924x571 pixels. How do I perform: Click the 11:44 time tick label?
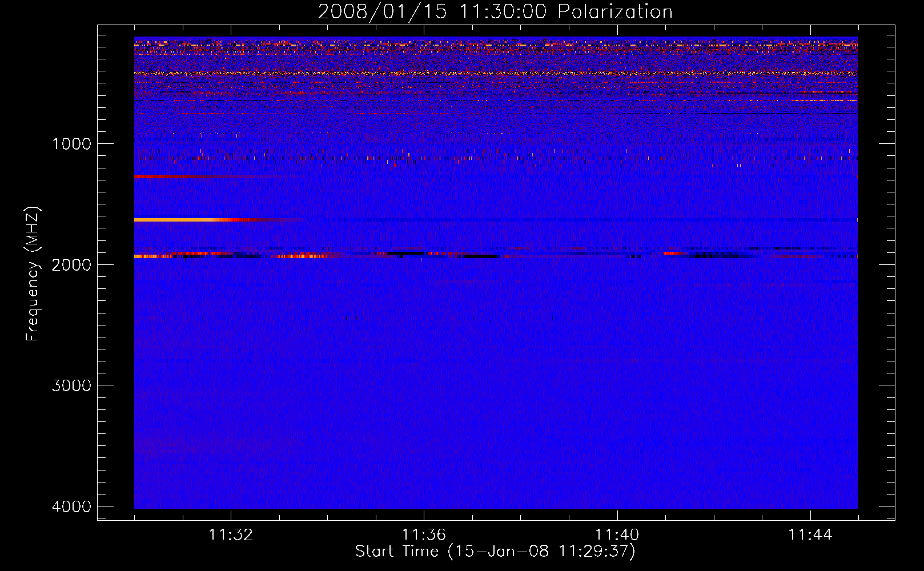tap(810, 535)
